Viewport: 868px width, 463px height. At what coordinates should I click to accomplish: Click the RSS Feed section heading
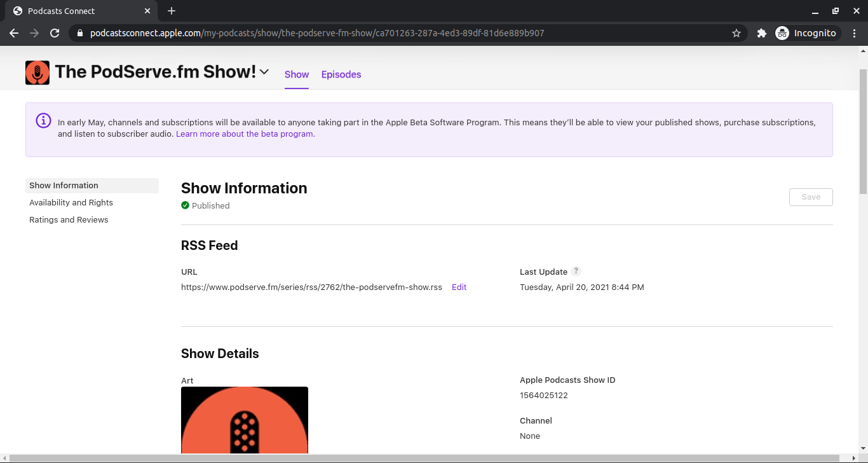tap(210, 245)
